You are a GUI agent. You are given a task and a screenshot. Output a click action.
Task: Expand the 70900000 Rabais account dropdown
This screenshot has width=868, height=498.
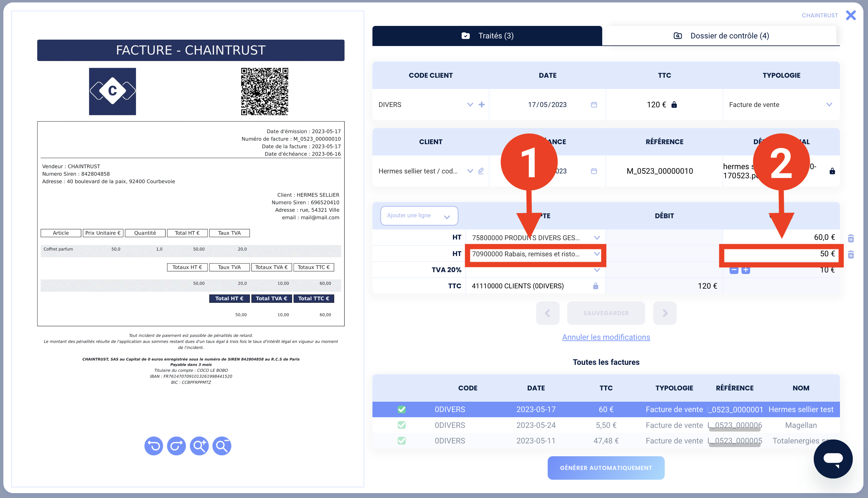[597, 254]
